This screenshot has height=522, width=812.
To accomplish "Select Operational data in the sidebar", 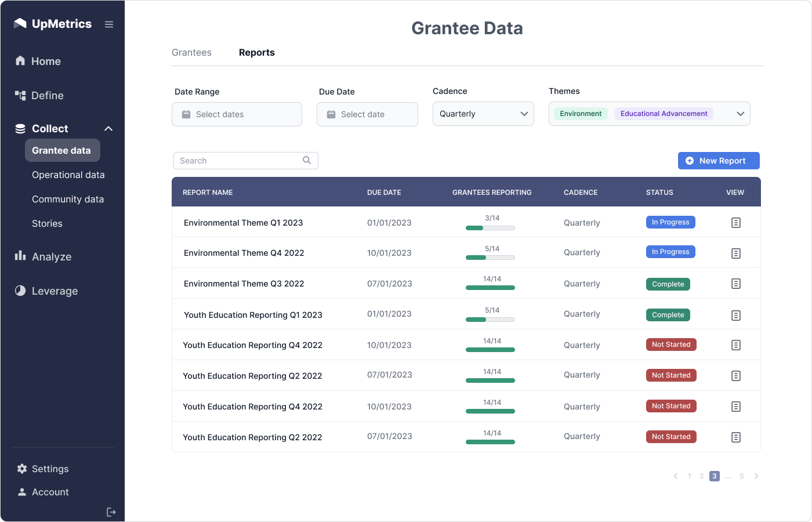I will pos(68,175).
